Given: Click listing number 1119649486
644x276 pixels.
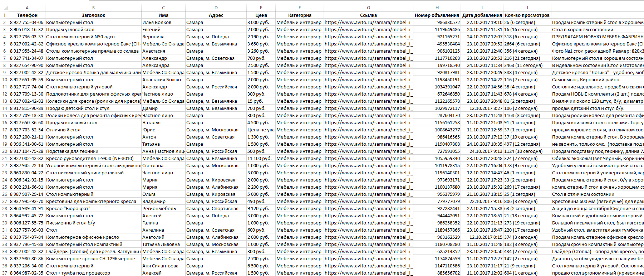Looking at the screenshot, I should (437, 29).
